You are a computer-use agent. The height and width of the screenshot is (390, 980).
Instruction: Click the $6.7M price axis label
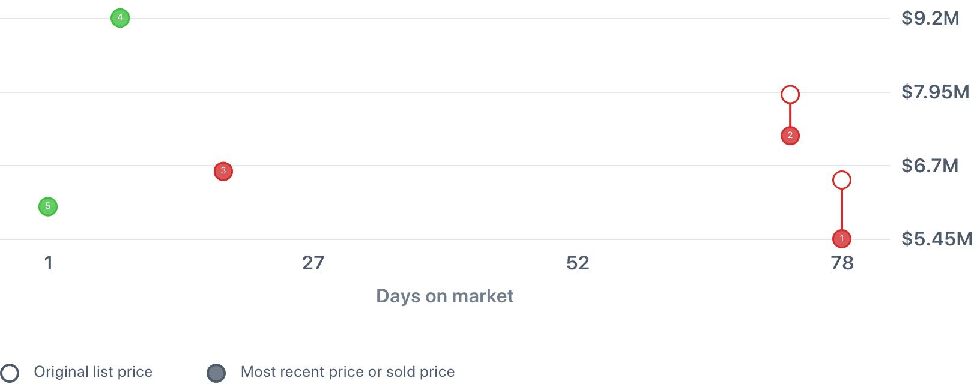(x=930, y=165)
